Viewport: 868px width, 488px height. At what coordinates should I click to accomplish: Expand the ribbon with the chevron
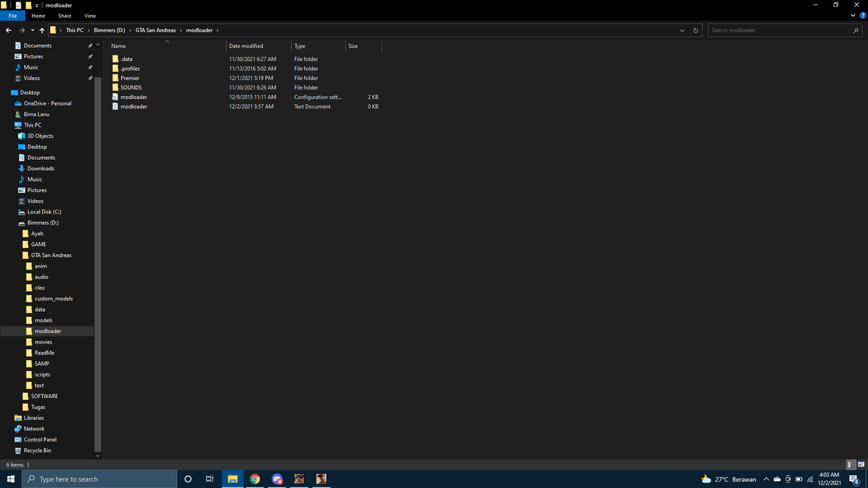tap(853, 16)
